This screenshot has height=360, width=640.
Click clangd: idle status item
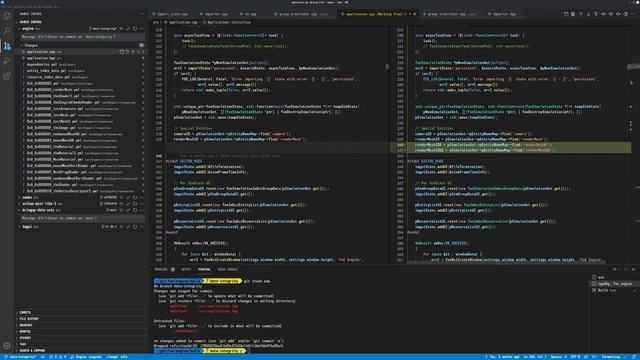point(118,357)
